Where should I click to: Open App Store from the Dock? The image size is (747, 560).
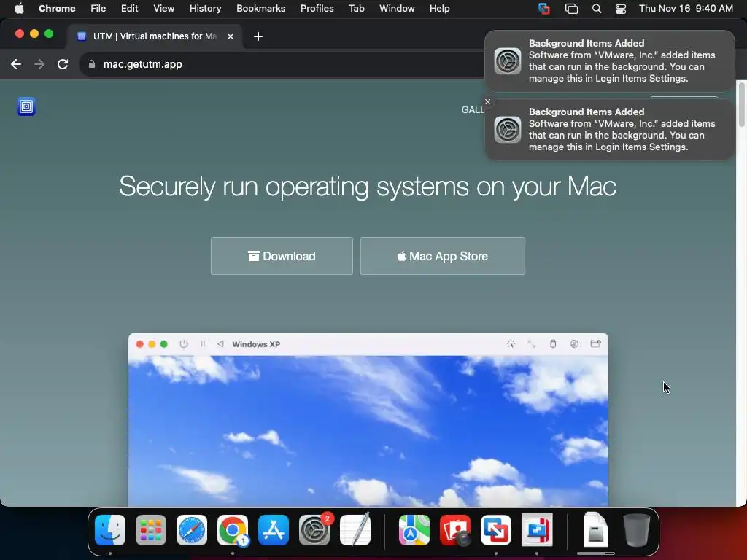click(274, 530)
